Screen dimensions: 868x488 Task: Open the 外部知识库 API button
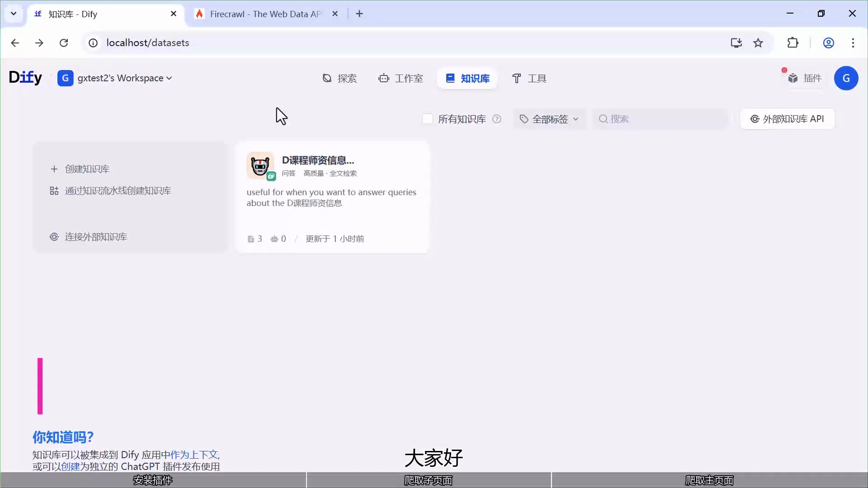tap(787, 119)
